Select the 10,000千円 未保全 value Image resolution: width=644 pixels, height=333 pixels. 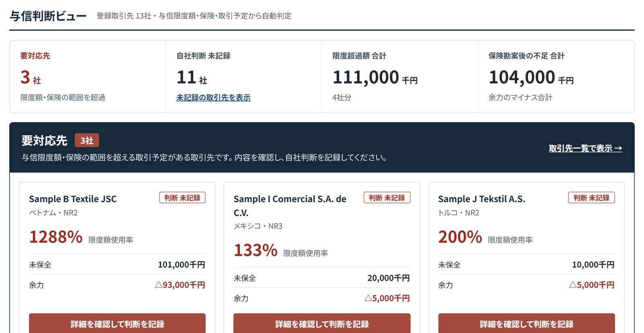coord(593,265)
